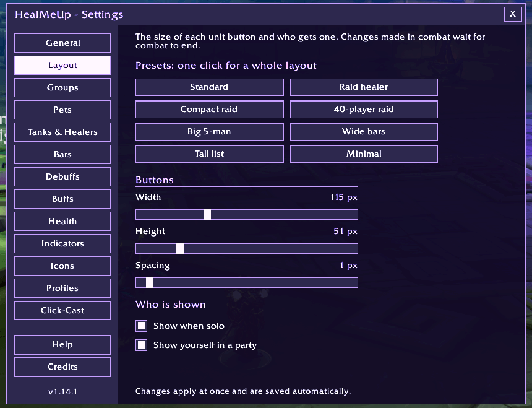Open the Pets settings tab

tap(62, 110)
